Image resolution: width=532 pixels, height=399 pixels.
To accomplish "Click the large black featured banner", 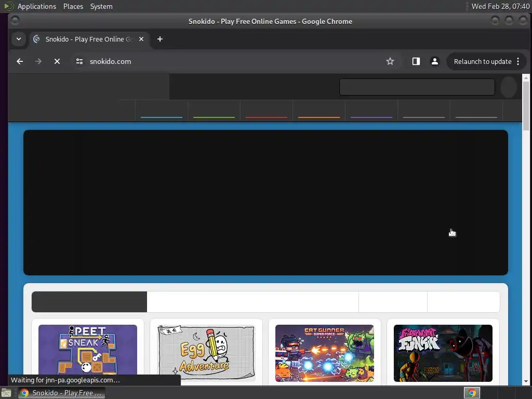I will coord(265,203).
